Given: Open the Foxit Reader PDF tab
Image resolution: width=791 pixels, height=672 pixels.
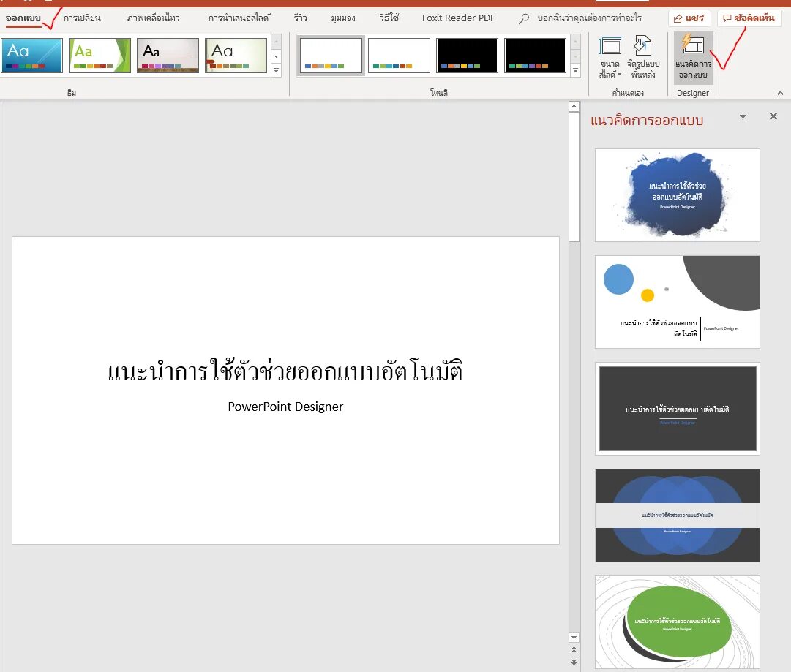Looking at the screenshot, I should tap(458, 18).
